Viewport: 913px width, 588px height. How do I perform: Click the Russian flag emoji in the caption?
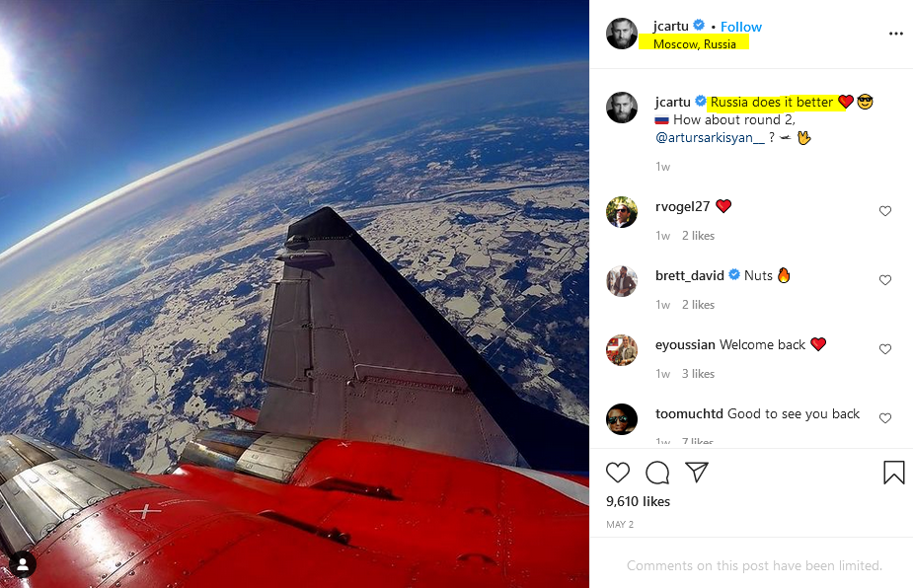pyautogui.click(x=660, y=119)
